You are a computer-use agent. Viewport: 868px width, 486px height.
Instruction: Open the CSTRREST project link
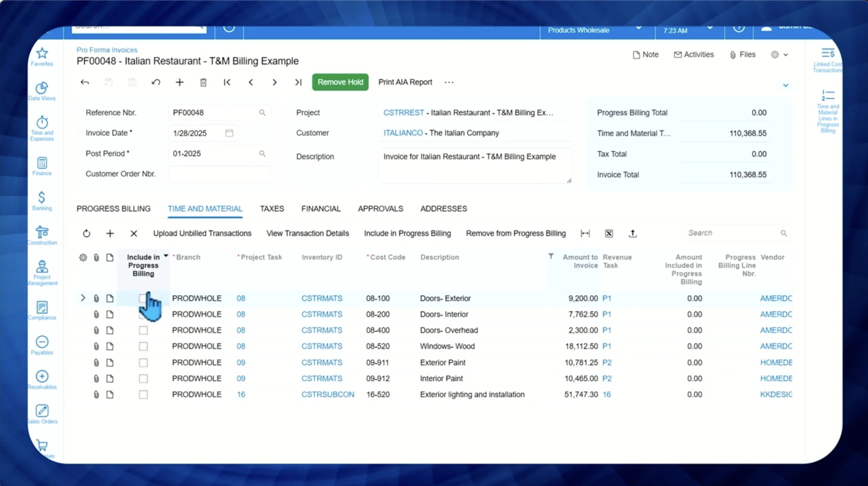coord(403,112)
